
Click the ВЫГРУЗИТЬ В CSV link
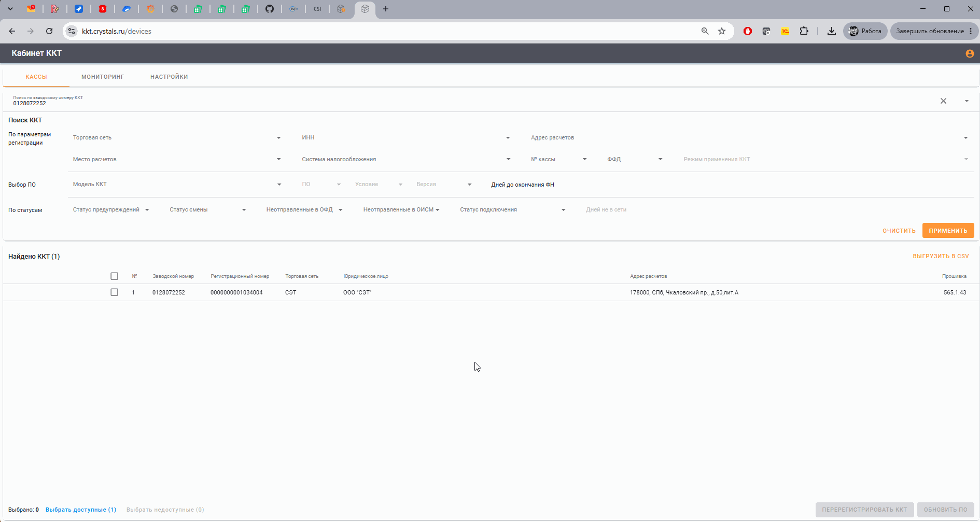[x=941, y=256]
